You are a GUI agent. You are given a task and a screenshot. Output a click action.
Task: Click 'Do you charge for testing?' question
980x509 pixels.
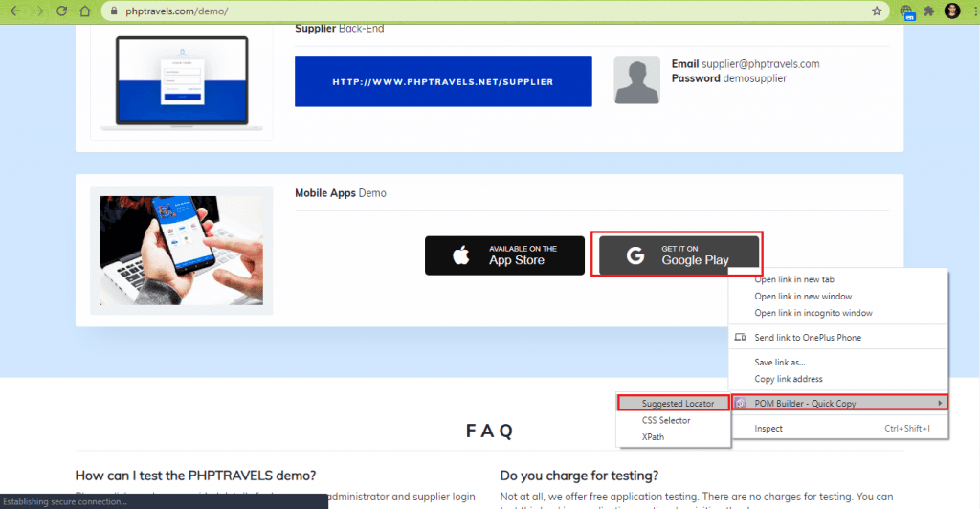click(579, 476)
